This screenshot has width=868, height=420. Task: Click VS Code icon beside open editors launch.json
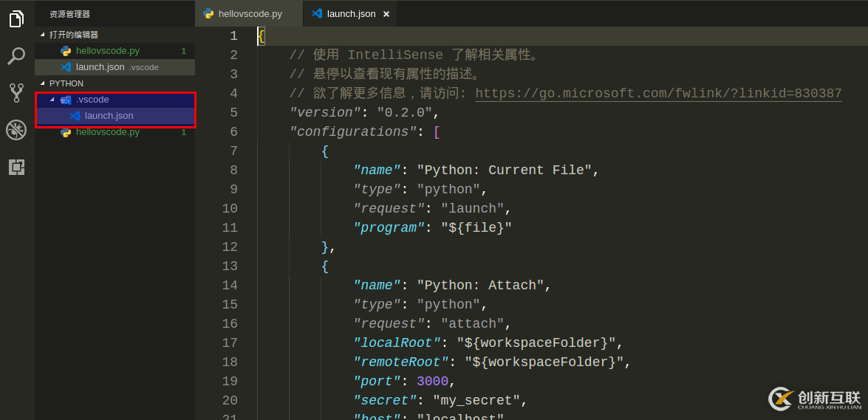click(x=66, y=67)
